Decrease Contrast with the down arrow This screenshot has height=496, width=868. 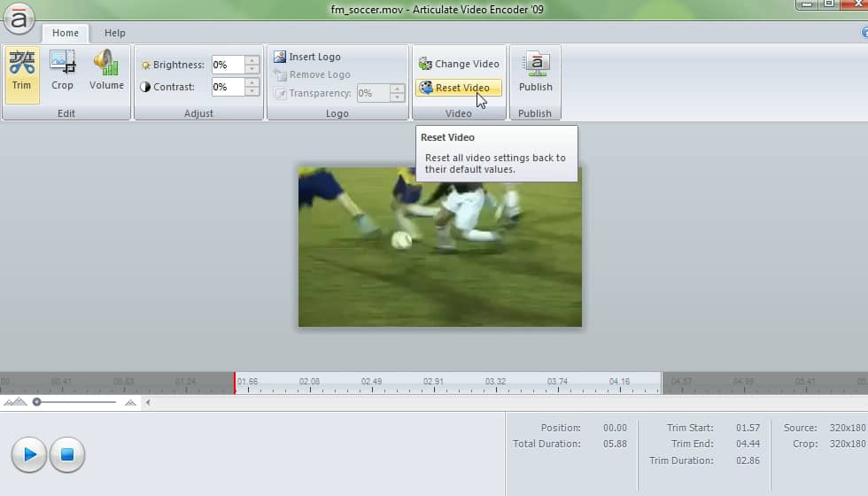[x=252, y=90]
